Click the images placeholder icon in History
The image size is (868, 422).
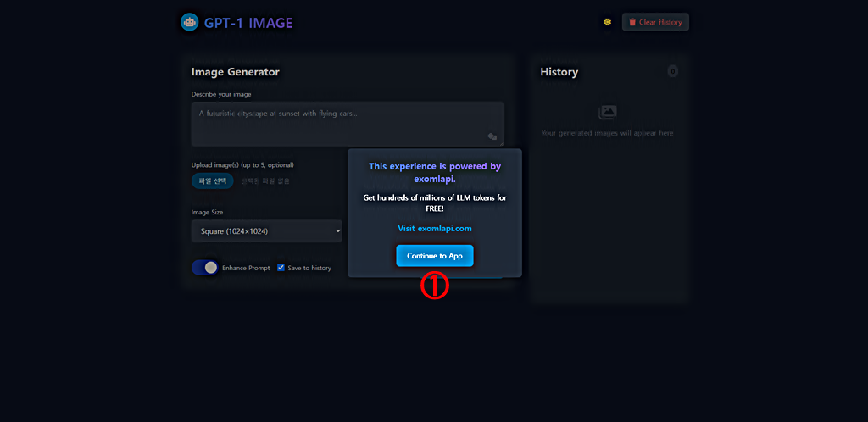607,113
